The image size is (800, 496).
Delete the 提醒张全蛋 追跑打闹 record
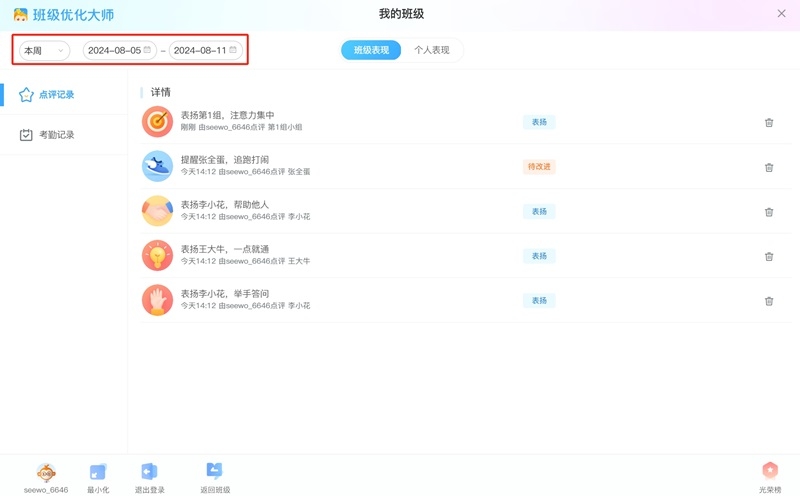coord(769,167)
